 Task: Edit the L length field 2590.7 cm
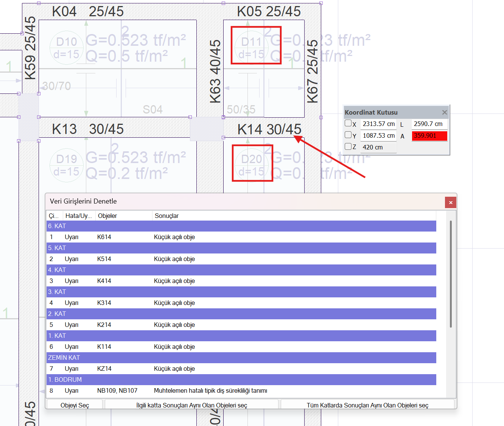[429, 124]
